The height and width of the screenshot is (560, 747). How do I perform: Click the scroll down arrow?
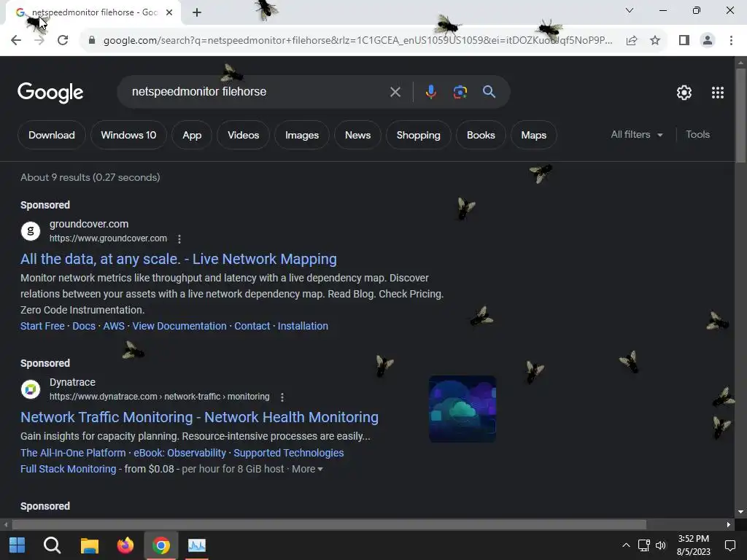point(740,512)
